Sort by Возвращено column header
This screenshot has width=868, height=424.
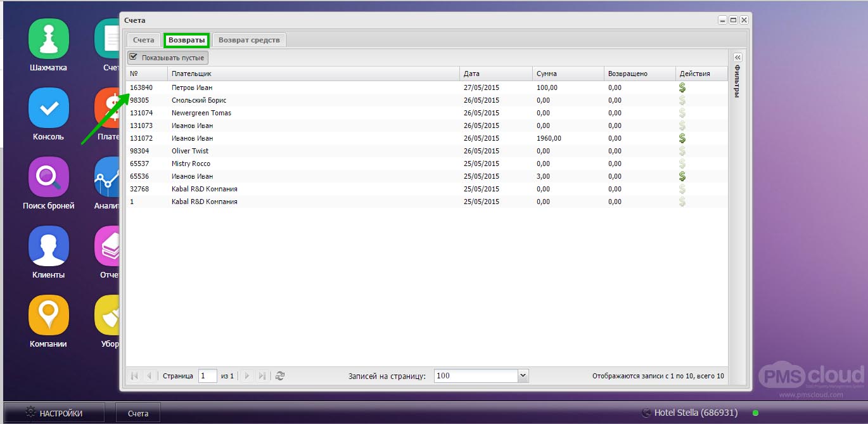tap(640, 74)
